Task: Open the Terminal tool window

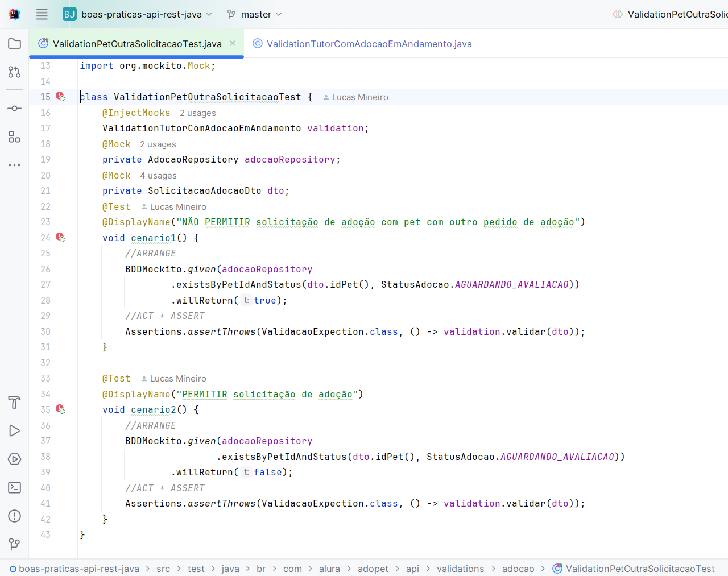Action: [x=15, y=488]
